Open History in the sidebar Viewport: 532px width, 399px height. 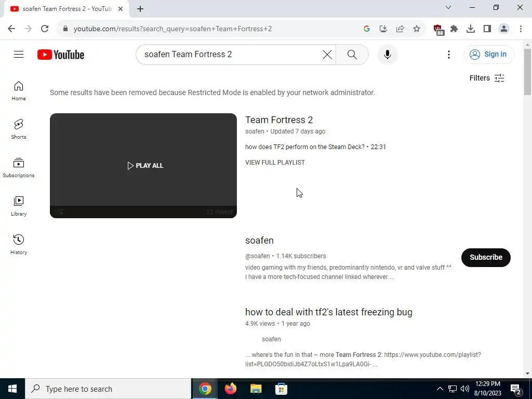(x=19, y=244)
